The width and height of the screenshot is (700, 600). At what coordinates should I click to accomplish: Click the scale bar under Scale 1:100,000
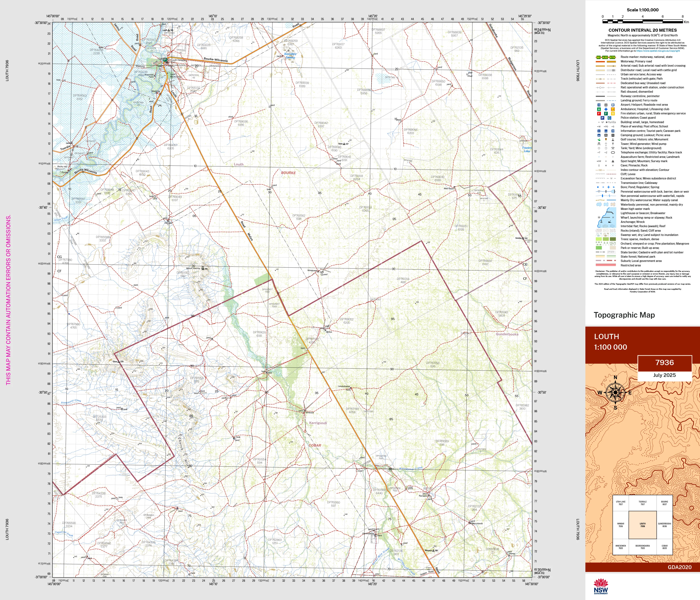click(642, 21)
